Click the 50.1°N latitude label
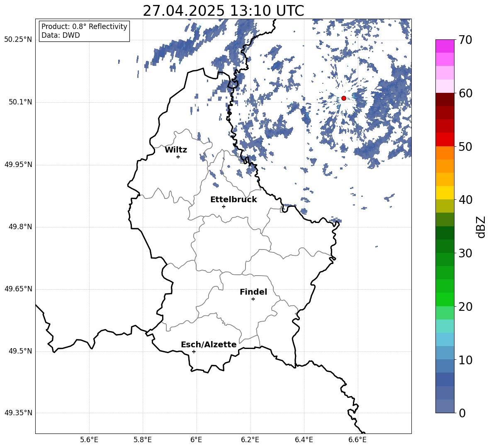491x448 pixels. coord(20,102)
